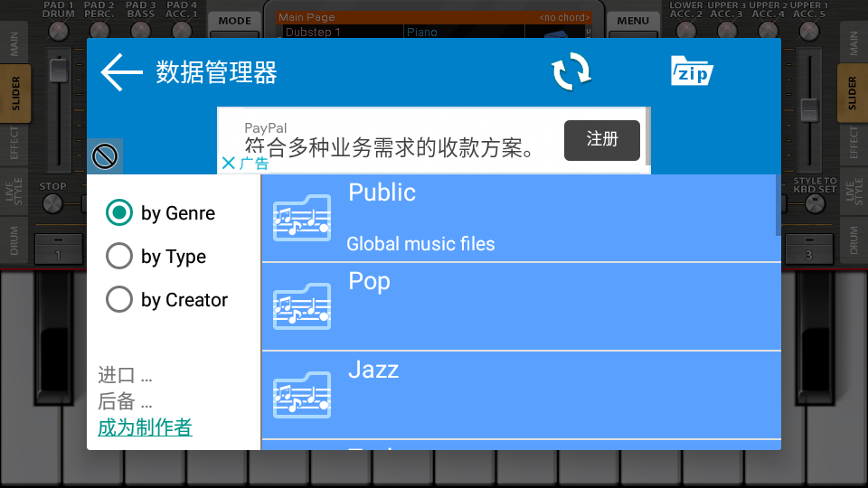
Task: Click the left volume slider handle
Action: pyautogui.click(x=59, y=70)
